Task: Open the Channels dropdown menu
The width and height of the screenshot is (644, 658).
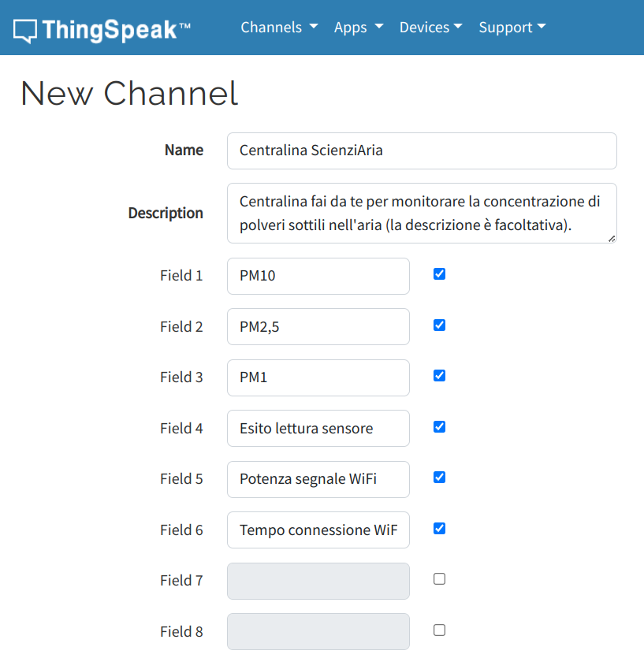Action: coord(279,28)
